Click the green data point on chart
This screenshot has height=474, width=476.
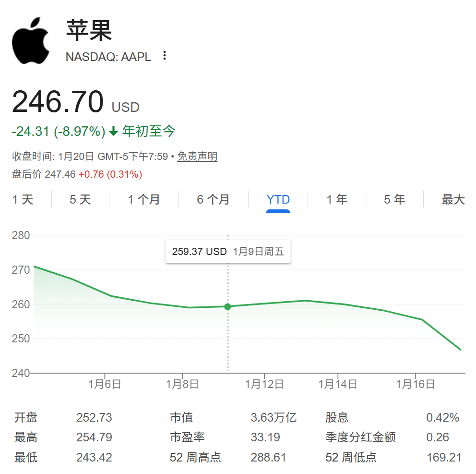coord(227,306)
